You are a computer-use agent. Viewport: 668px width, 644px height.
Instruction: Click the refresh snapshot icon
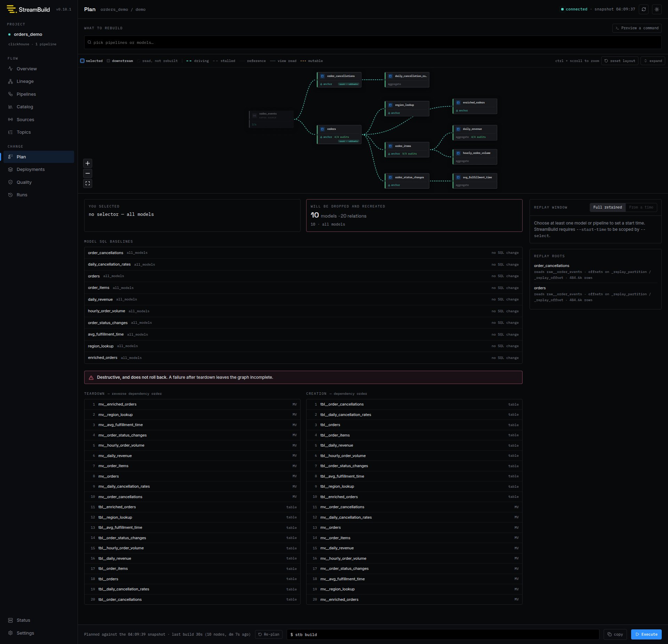tap(644, 9)
